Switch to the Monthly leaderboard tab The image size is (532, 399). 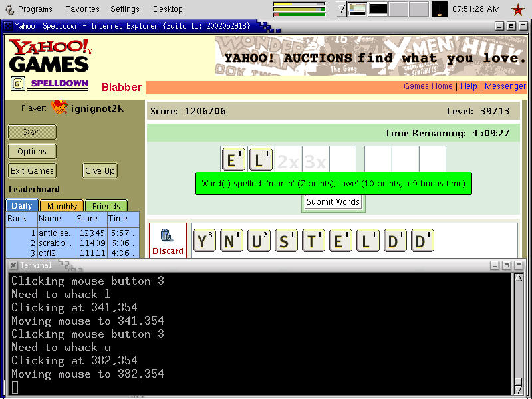(62, 206)
